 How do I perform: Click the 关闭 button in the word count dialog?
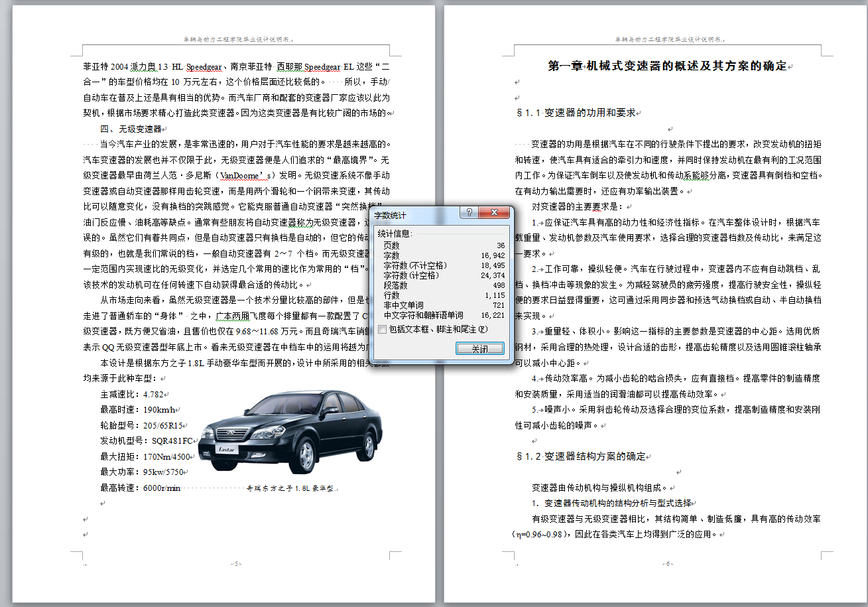pos(479,349)
